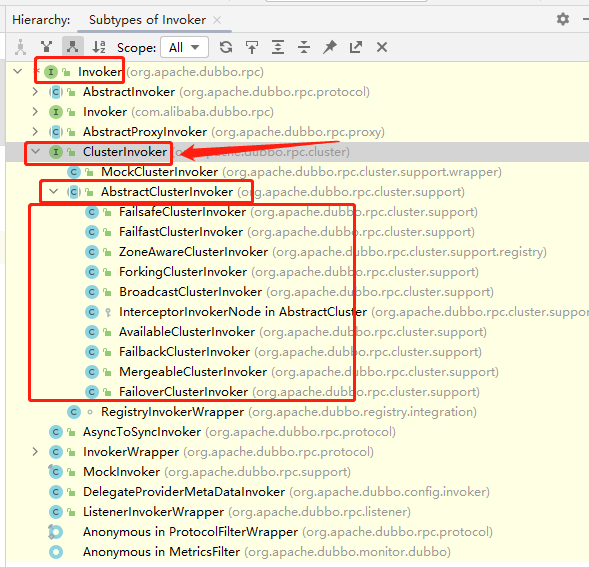Expand the AbstractInvoker node
This screenshot has width=589, height=567.
[35, 92]
